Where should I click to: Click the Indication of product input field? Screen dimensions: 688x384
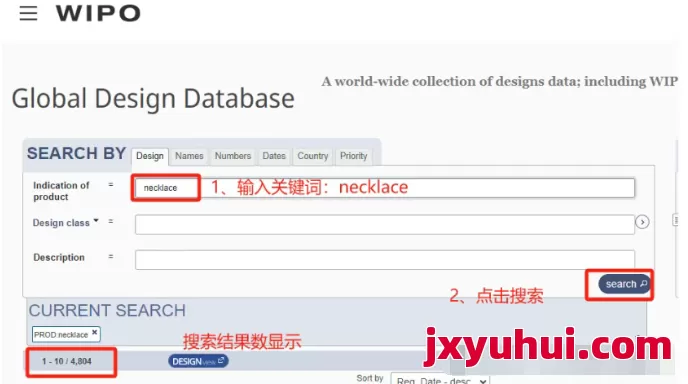[x=384, y=188]
